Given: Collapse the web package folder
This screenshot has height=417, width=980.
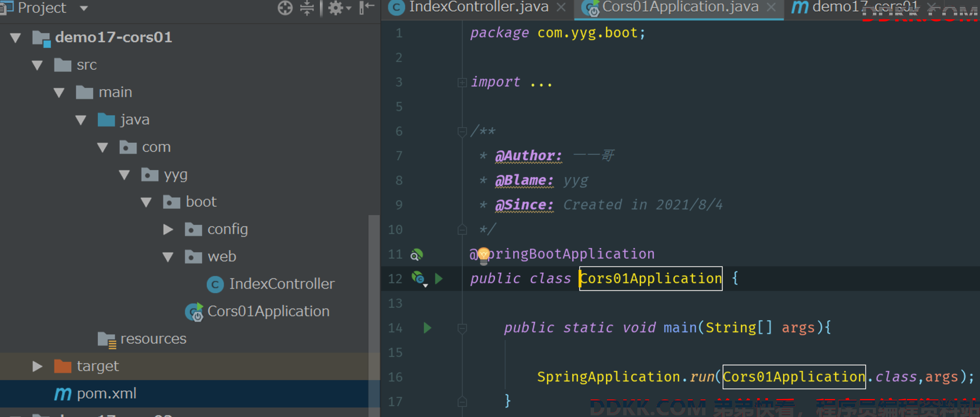Looking at the screenshot, I should point(168,257).
